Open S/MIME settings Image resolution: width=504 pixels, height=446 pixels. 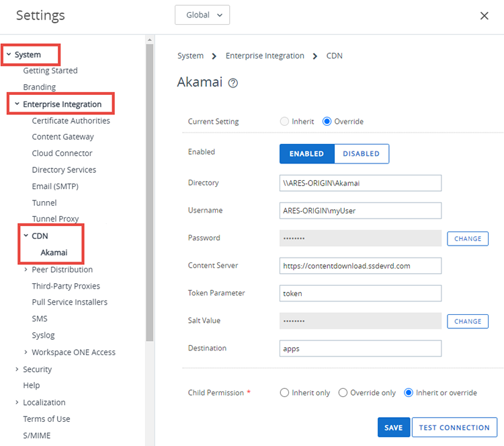coord(37,436)
